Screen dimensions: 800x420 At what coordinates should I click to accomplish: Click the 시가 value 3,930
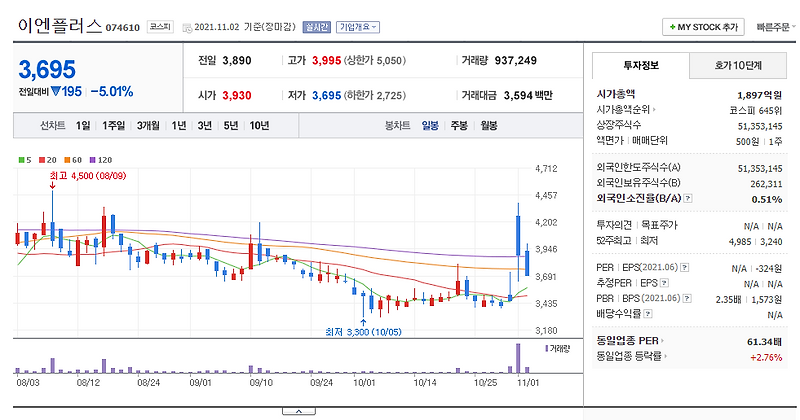[x=237, y=95]
